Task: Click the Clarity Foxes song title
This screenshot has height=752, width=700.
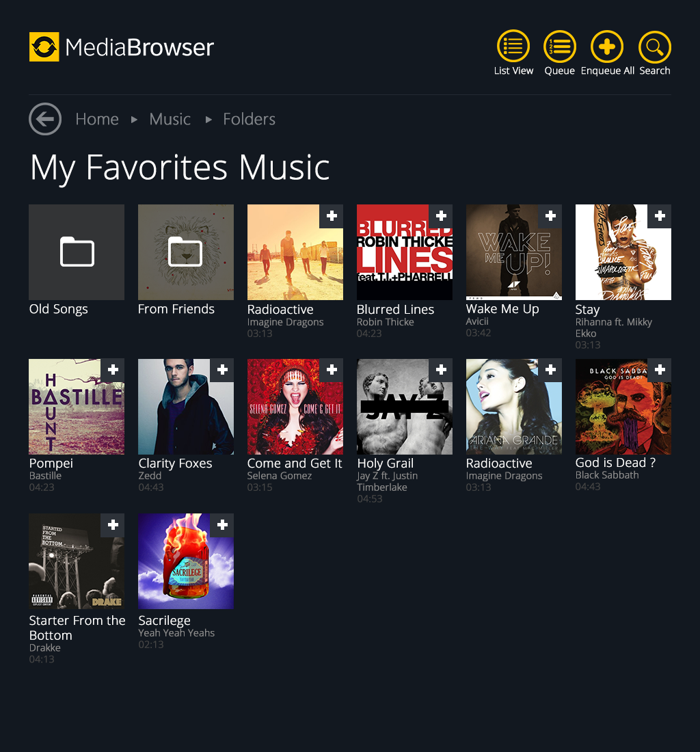Action: point(175,464)
